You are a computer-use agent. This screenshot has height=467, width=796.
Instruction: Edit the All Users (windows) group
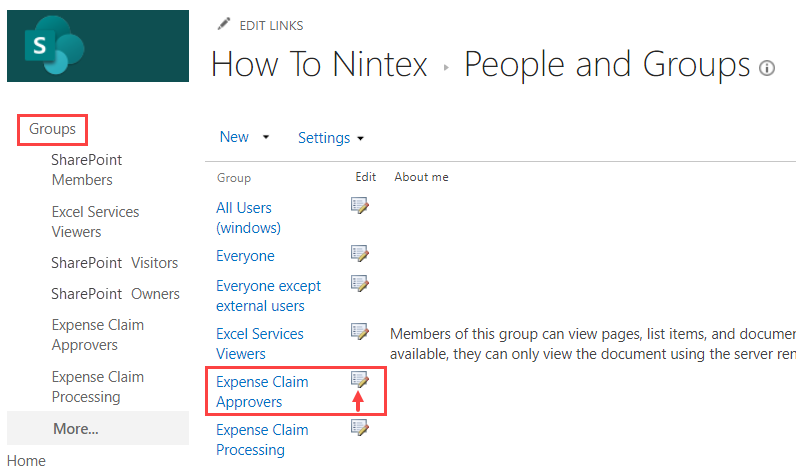click(360, 205)
